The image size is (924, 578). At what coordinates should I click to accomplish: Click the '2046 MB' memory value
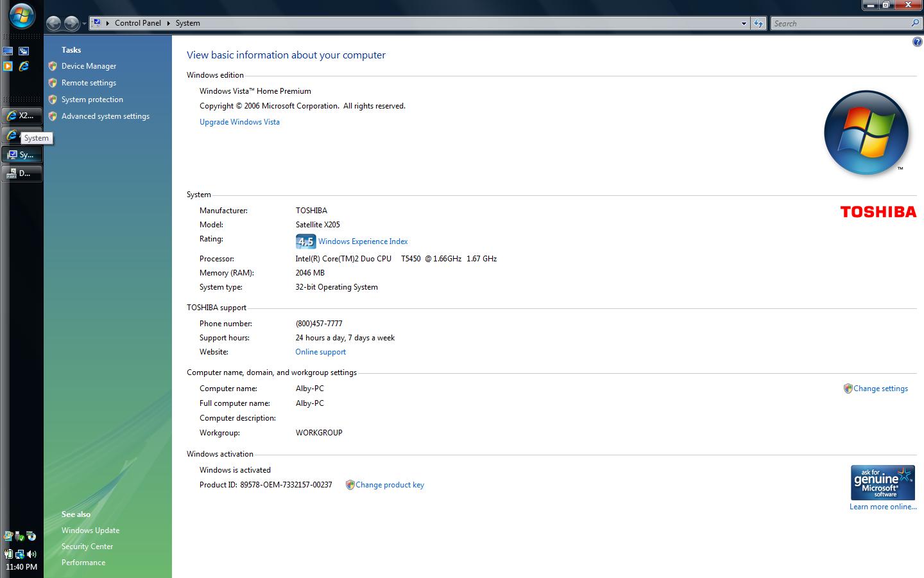coord(310,273)
